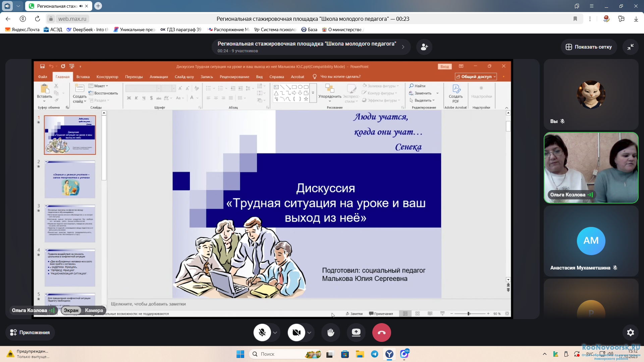Click the PowerPoint zoom slider
Image resolution: width=644 pixels, height=362 pixels.
[469, 313]
